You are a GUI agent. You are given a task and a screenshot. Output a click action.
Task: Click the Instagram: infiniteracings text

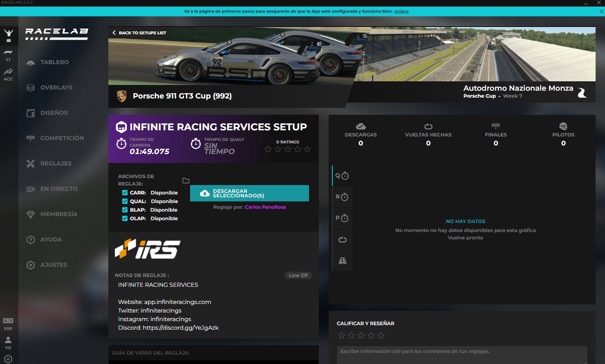coord(155,319)
